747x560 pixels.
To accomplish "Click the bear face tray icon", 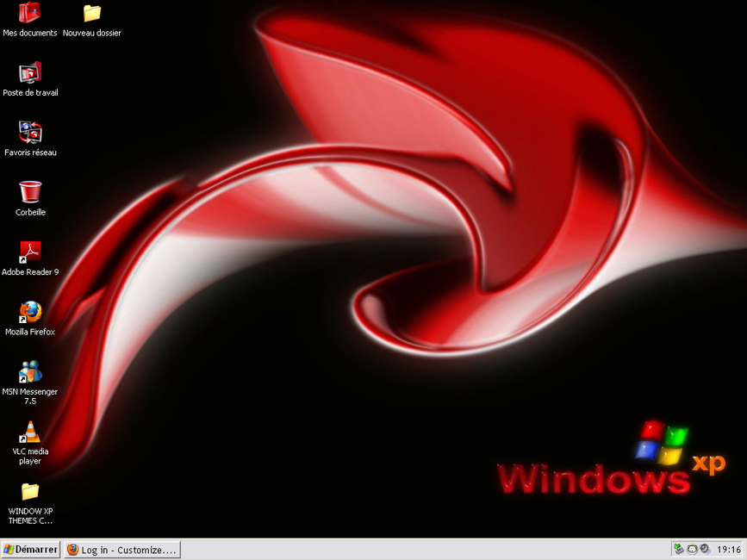I will pos(692,549).
